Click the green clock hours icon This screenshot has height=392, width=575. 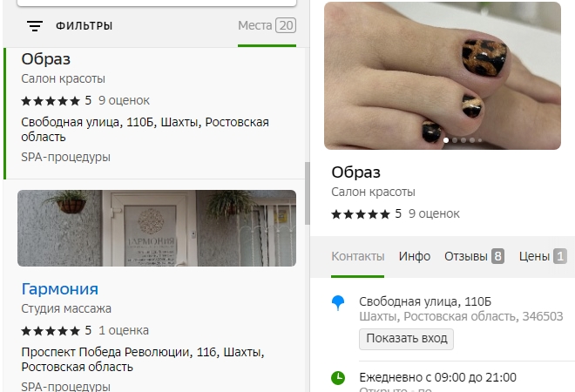pyautogui.click(x=338, y=378)
